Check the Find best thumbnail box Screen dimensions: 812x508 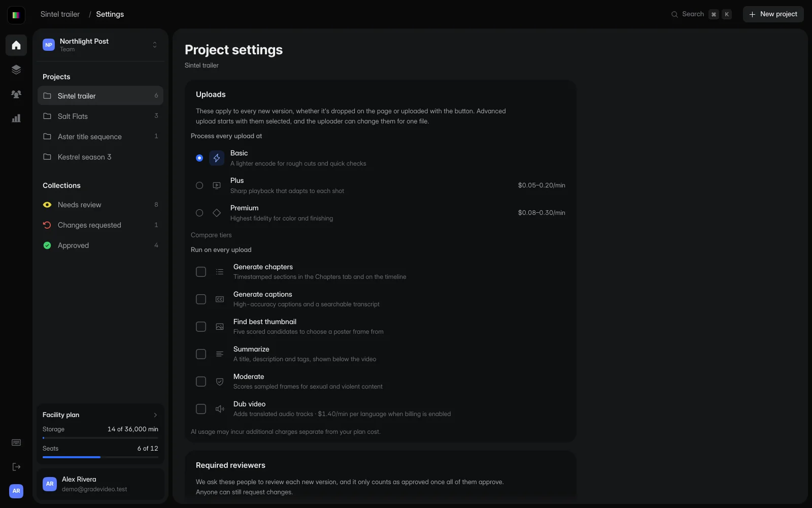pyautogui.click(x=201, y=327)
